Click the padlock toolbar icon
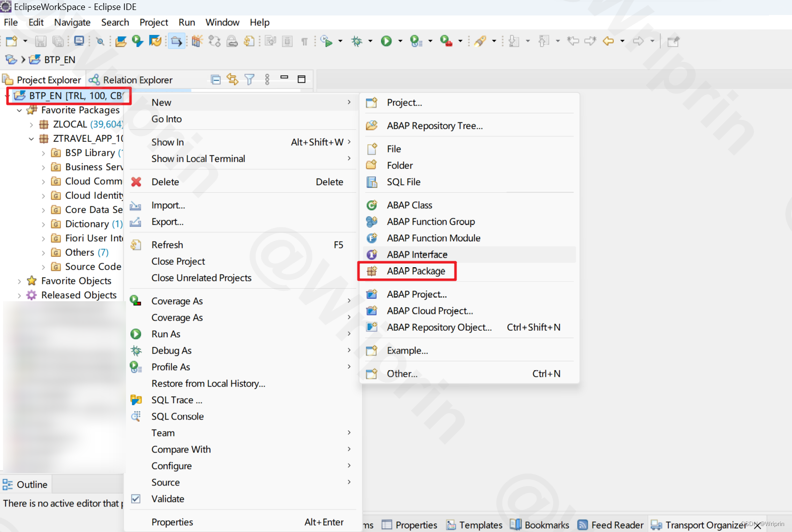Screen dimensions: 792x532 pyautogui.click(x=232, y=41)
